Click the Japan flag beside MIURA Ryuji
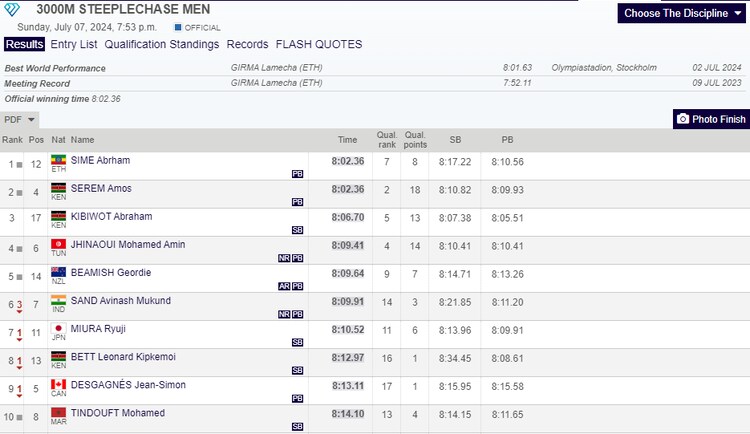Viewport: 750px width, 434px height. [x=59, y=327]
